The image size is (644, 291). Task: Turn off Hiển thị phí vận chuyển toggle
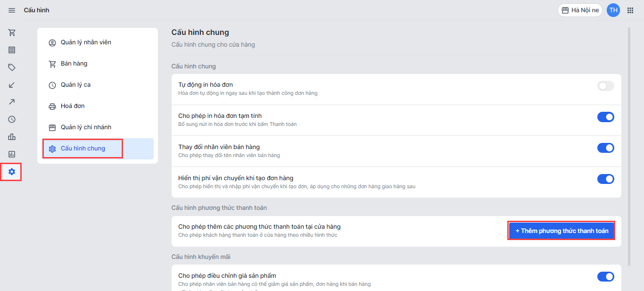pos(605,179)
